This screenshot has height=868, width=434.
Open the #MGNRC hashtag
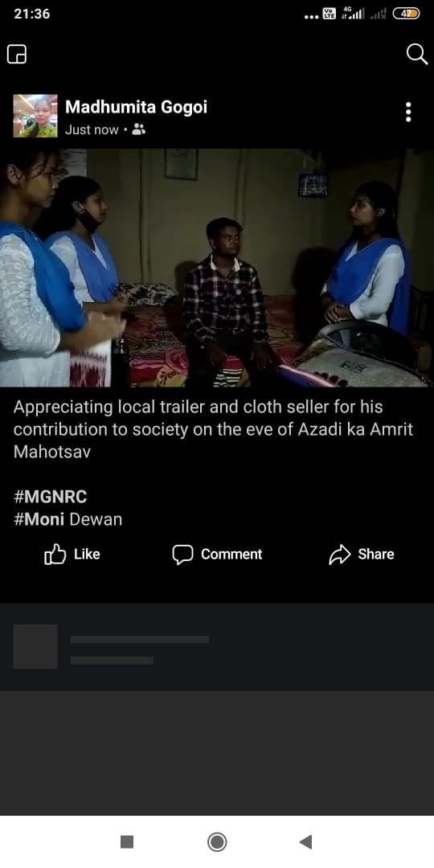pyautogui.click(x=51, y=497)
